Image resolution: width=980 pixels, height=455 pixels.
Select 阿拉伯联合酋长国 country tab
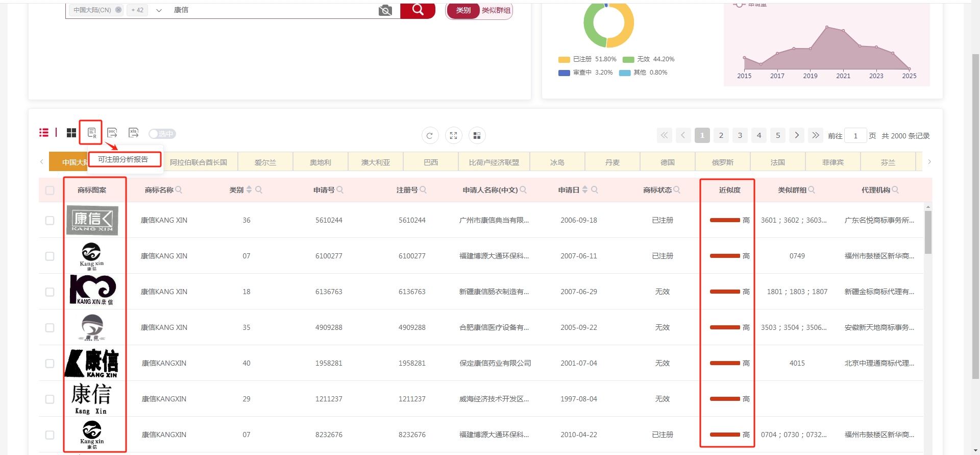(199, 162)
